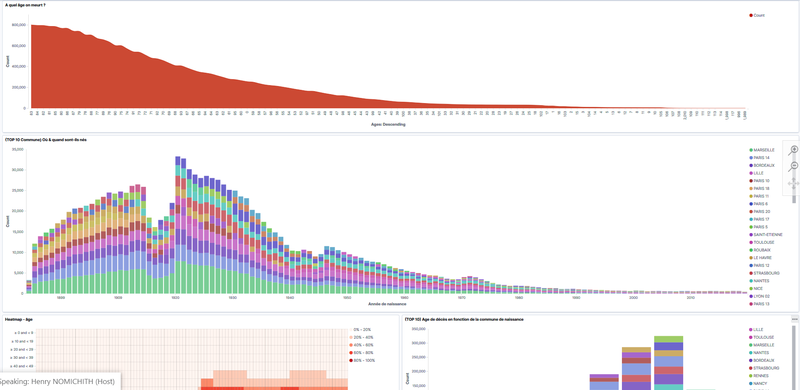Click the zoom out magnifier icon

(793, 166)
